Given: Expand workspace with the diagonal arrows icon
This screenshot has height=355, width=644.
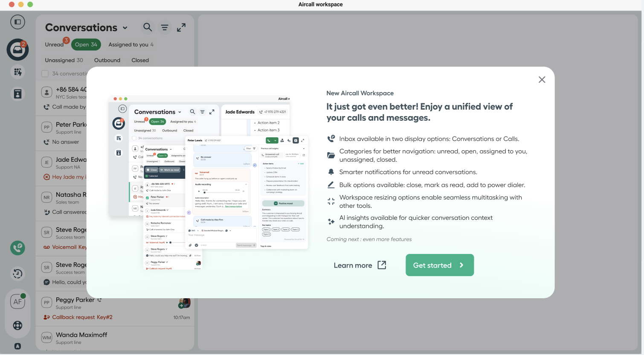Looking at the screenshot, I should [x=181, y=27].
